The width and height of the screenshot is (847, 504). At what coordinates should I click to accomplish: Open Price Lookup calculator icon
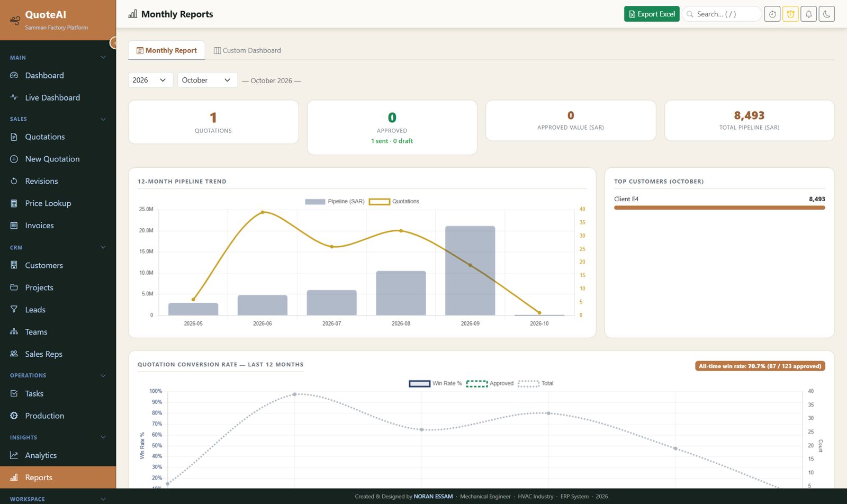pyautogui.click(x=14, y=203)
